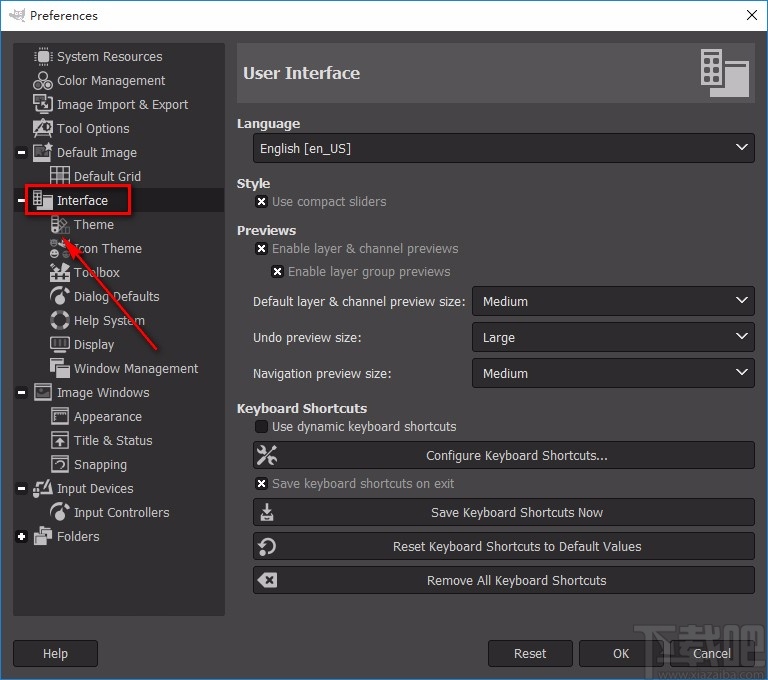Screen dimensions: 768x680
Task: Click Reset Keyboard Shortcuts to Default Values
Action: tap(503, 547)
